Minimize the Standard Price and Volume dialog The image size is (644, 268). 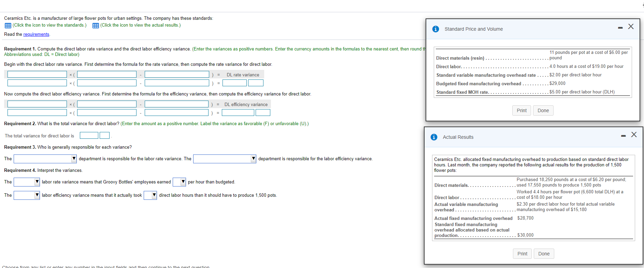pyautogui.click(x=620, y=28)
